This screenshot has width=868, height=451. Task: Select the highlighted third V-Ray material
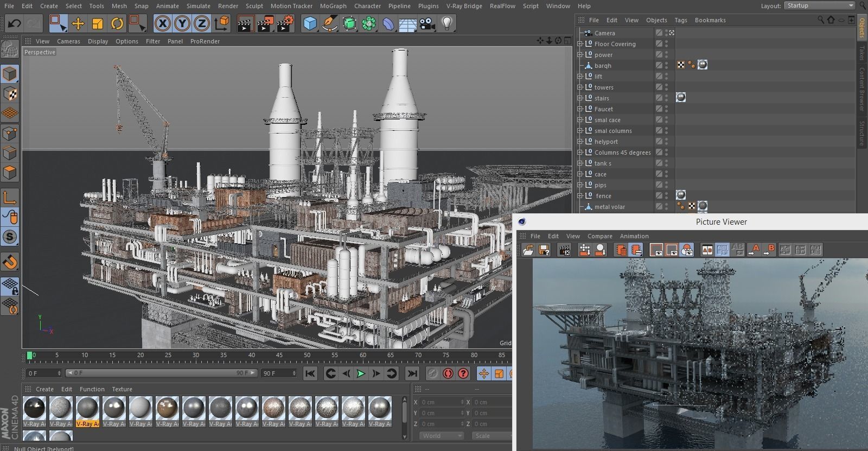click(x=87, y=412)
